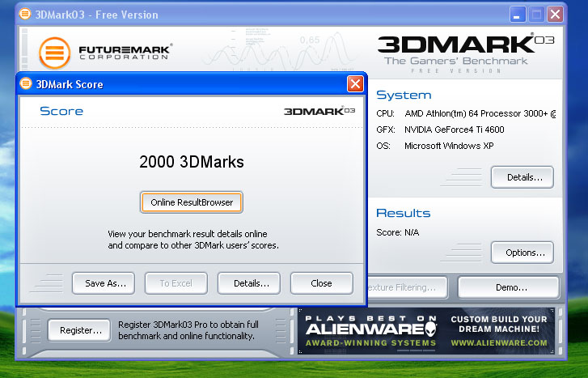
Task: Open the Online ResultBrowser
Action: pyautogui.click(x=192, y=202)
